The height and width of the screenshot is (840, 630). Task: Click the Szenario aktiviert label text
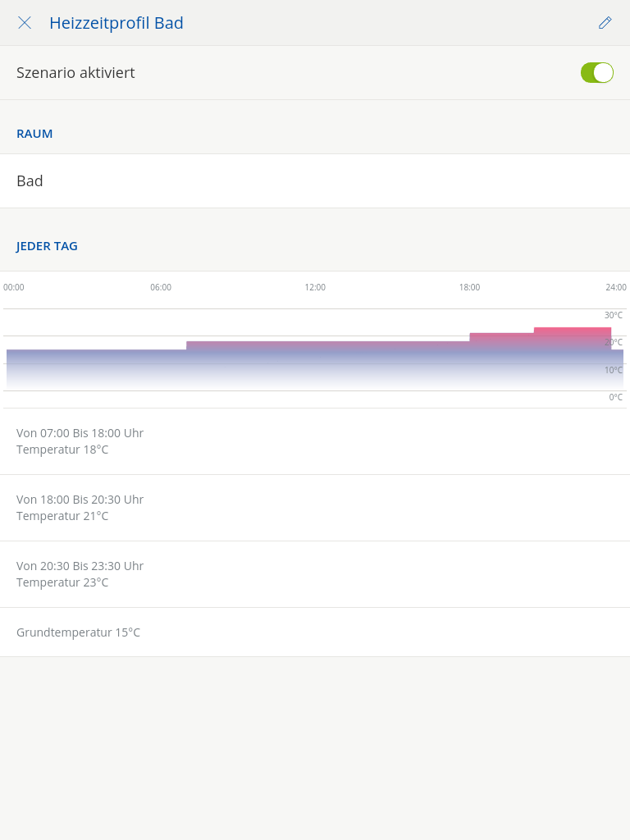75,72
